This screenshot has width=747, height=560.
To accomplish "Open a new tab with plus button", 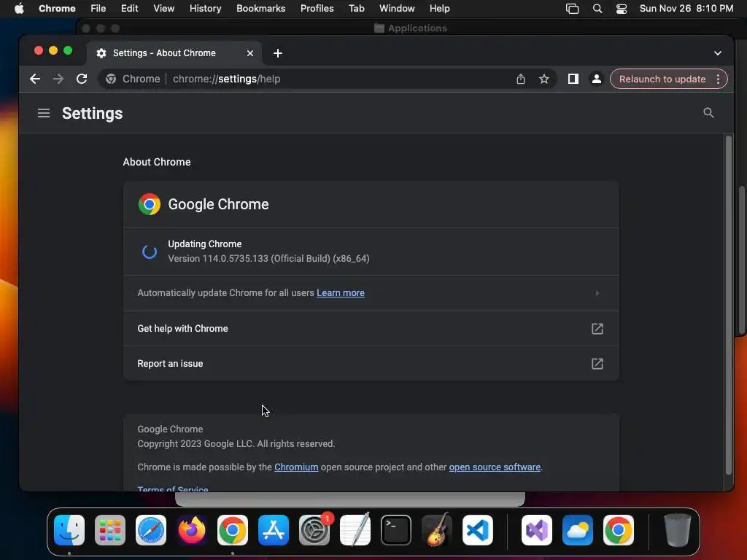I will [x=278, y=53].
